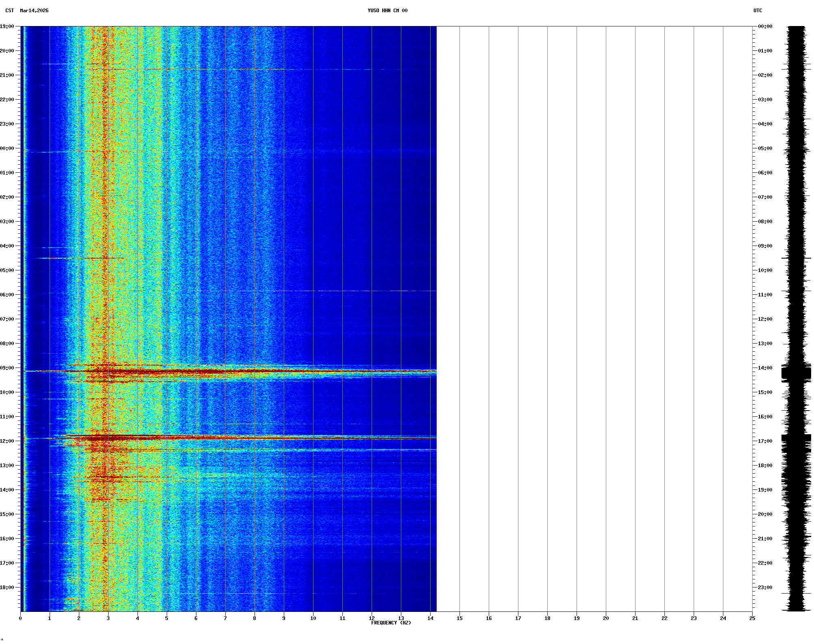Click the Mar14,2026 date label
This screenshot has height=644, width=814.
(x=34, y=11)
